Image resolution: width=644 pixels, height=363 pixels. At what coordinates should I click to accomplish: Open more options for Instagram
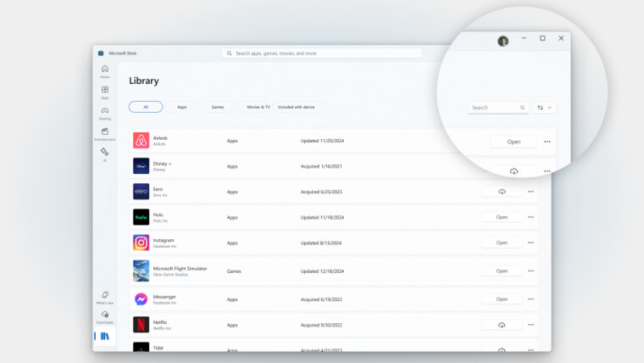[x=531, y=243]
